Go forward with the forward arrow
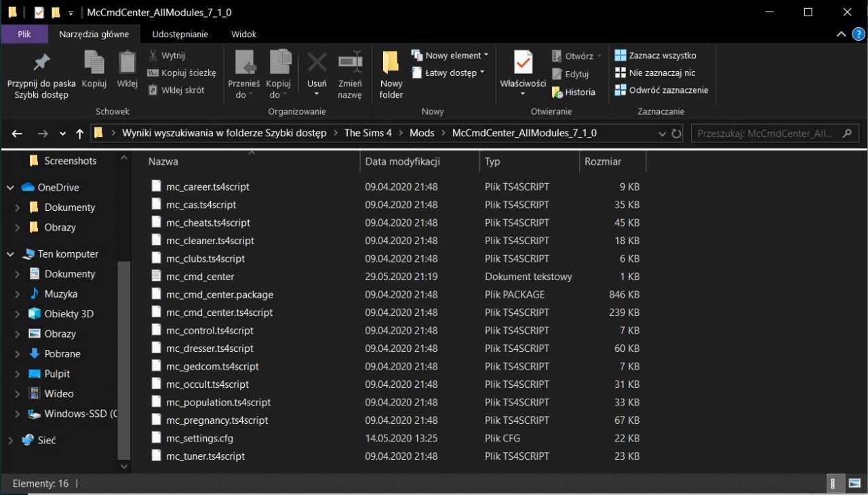 43,134
